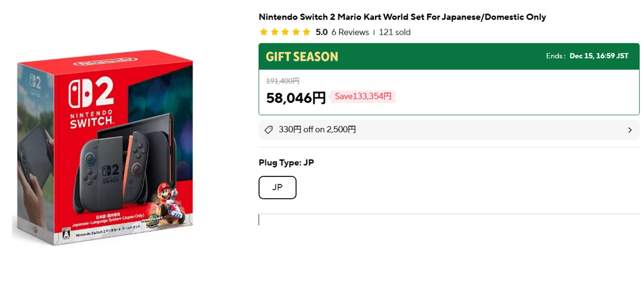The image size is (644, 287).
Task: Click the large Switch 2 logo on box
Action: click(x=91, y=92)
